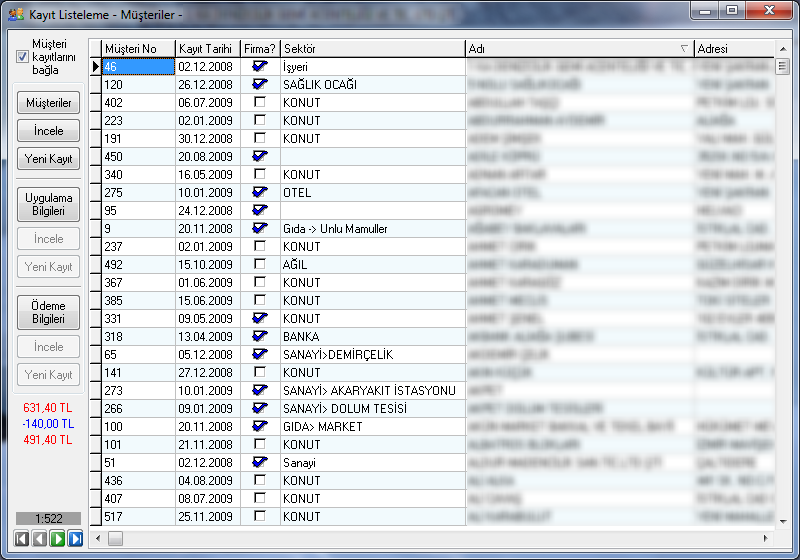Select row indicator arrow for customer 46
Viewport: 800px width, 560px height.
[96, 67]
